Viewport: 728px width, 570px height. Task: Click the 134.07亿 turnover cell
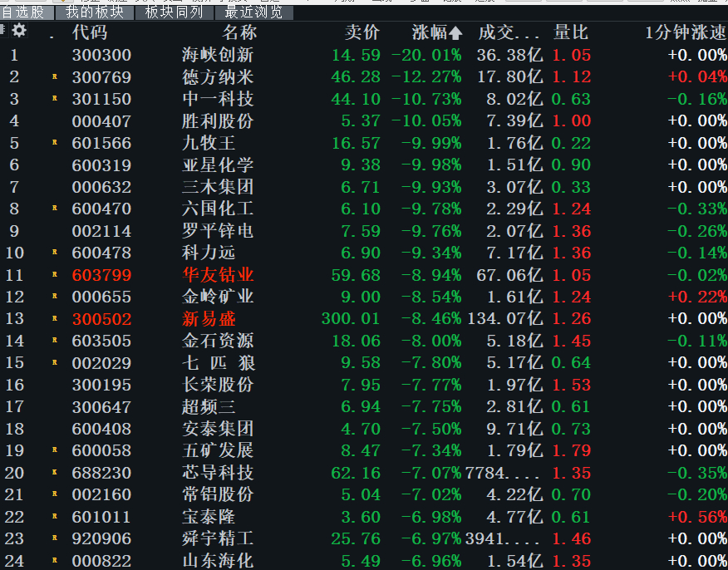[504, 318]
